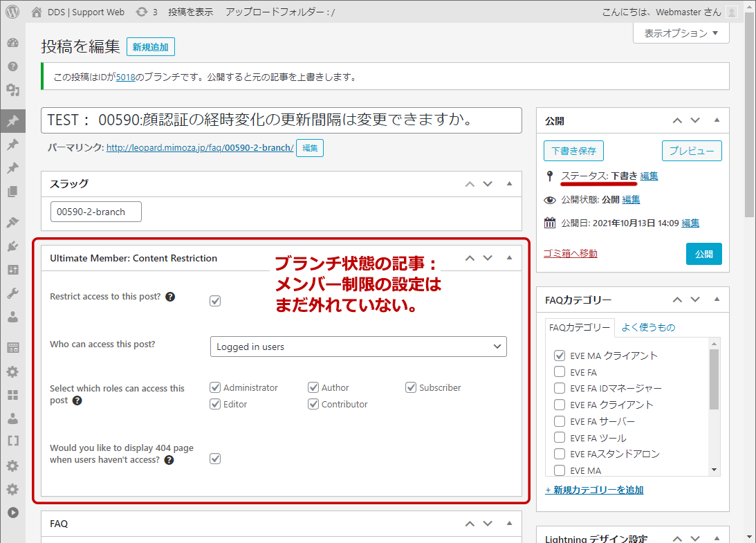Expand the 表示オプション screen options
Image resolution: width=756 pixels, height=543 pixels.
[x=681, y=33]
